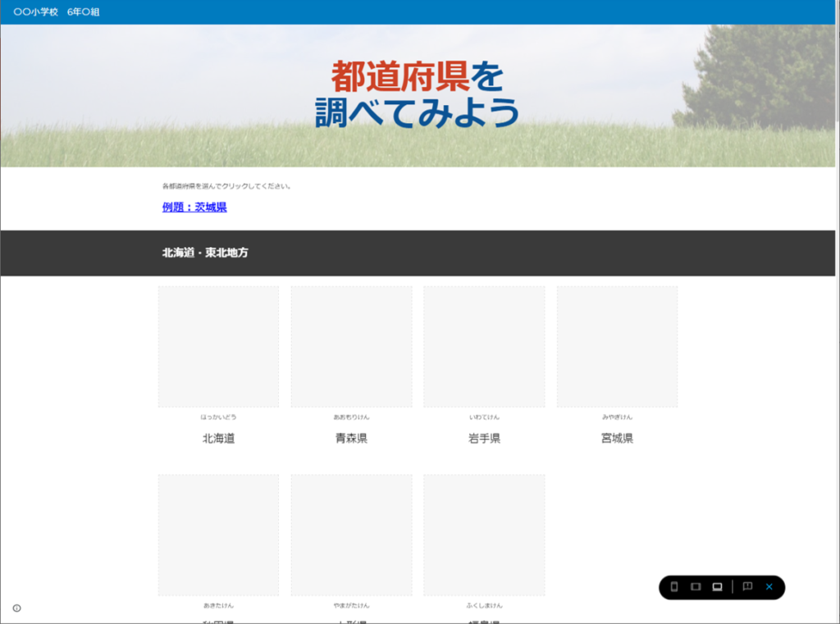Click the みやぎけん reading label

(x=617, y=417)
